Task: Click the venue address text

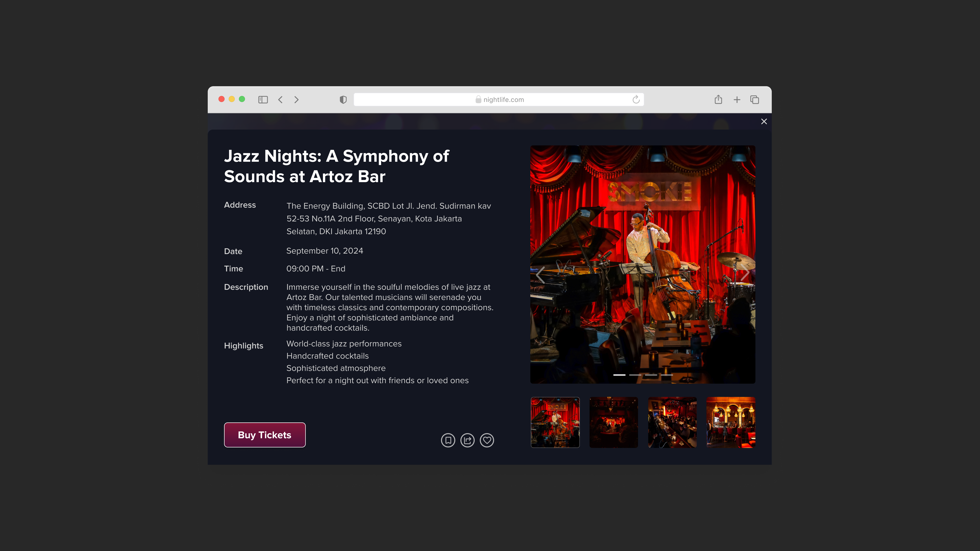Action: [x=388, y=219]
